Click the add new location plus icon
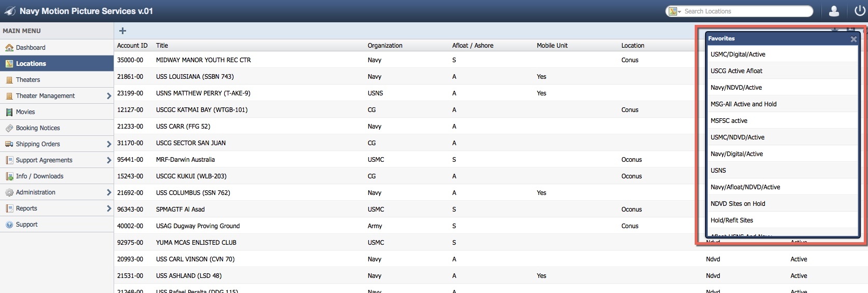 pos(123,31)
